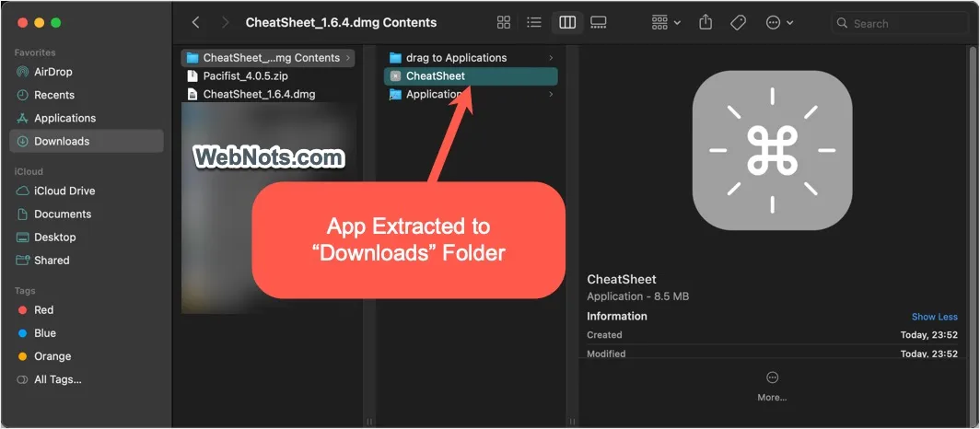Click the search magnifier icon
980x429 pixels.
(843, 23)
